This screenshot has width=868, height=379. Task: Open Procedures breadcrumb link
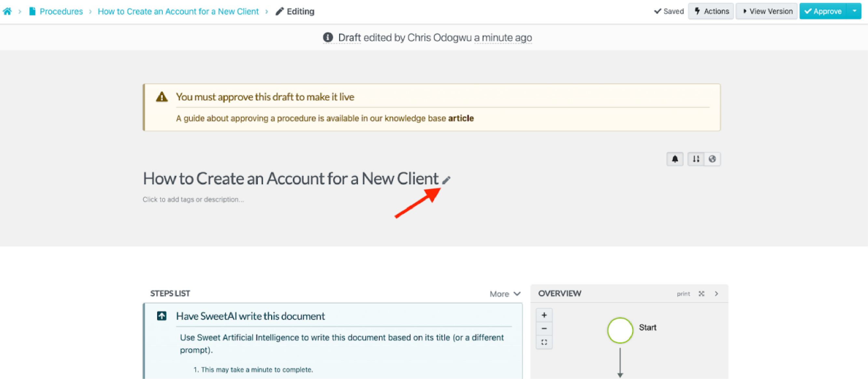coord(61,11)
